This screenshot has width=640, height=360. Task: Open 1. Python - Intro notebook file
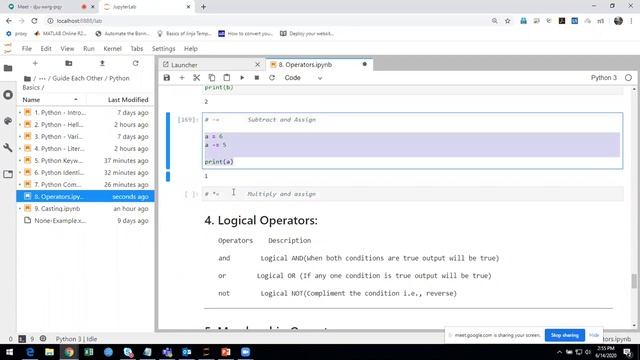click(85, 112)
